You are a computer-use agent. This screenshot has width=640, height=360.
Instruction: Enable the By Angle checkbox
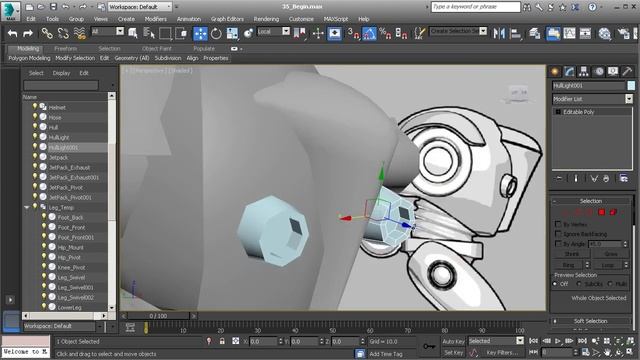point(558,244)
